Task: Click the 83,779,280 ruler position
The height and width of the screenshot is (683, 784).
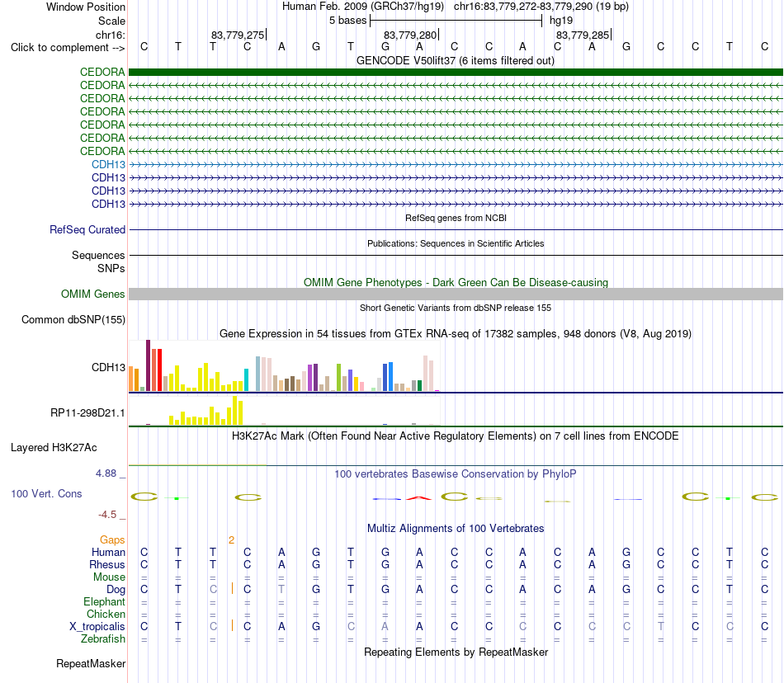Action: tap(410, 35)
